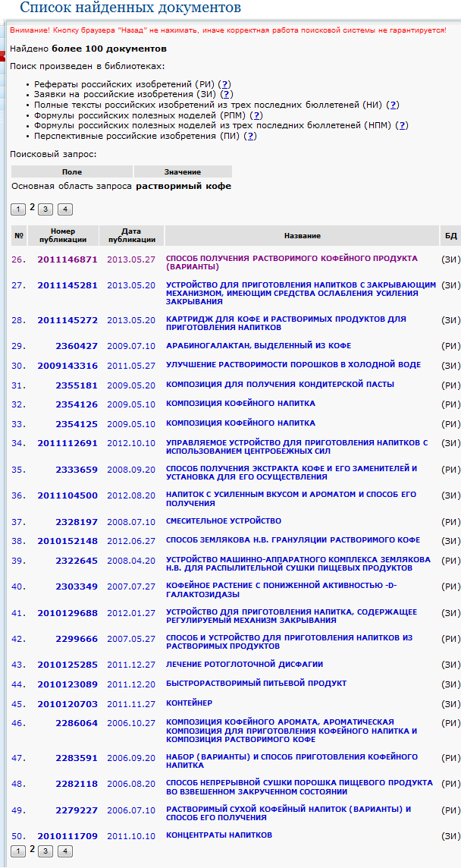
Task: Open page 4 from bottom pagination
Action: (x=65, y=851)
